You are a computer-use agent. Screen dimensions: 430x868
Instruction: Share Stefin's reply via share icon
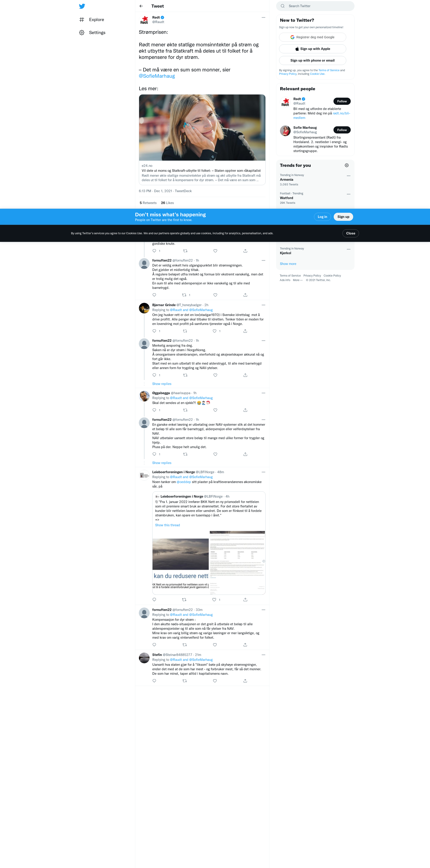245,681
